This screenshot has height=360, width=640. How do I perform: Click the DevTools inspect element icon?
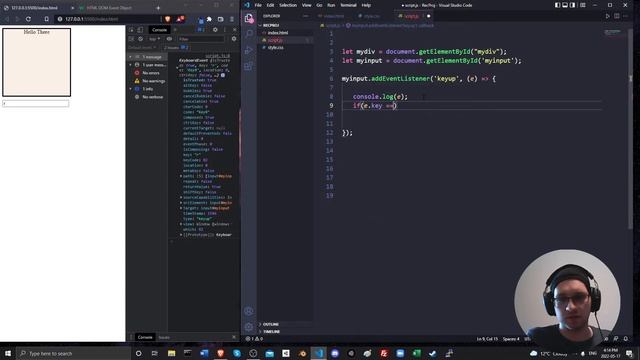point(131,30)
